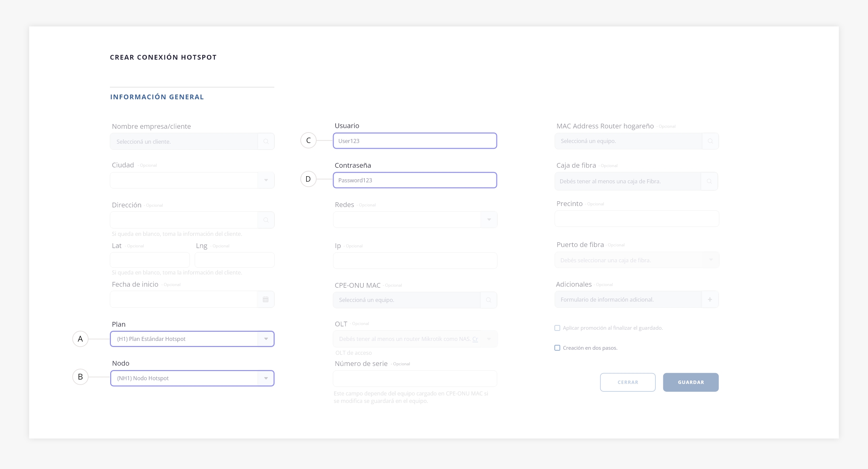This screenshot has width=868, height=469.
Task: Click search icon in Caja de fibra field
Action: click(x=709, y=181)
